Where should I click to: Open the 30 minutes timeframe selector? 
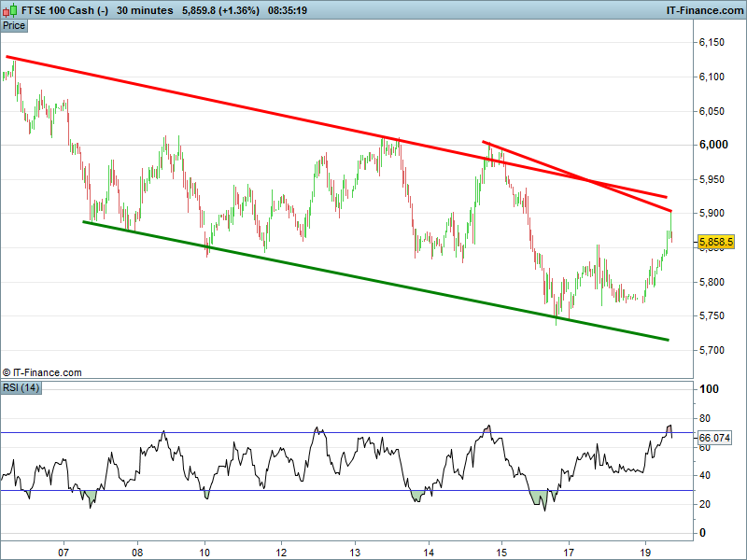(145, 10)
